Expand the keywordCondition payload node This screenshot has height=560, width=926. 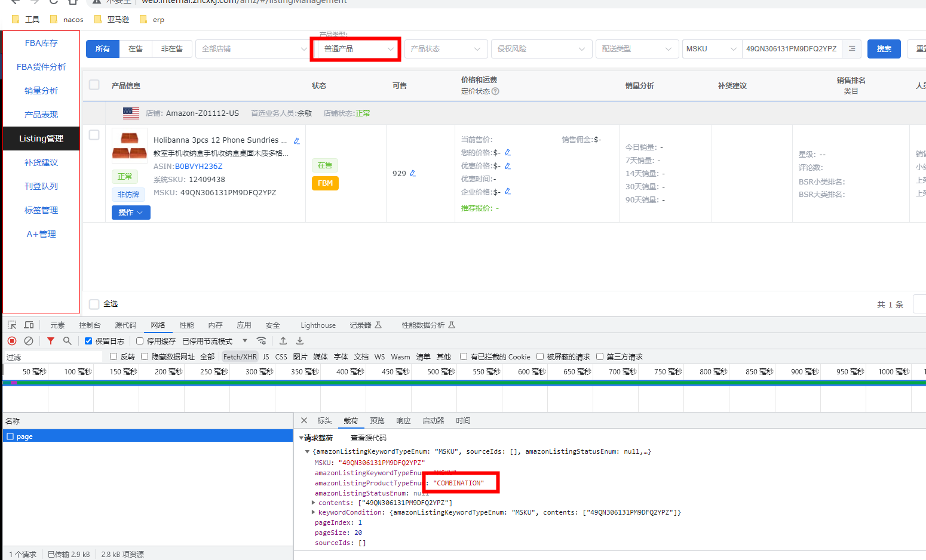tap(314, 512)
